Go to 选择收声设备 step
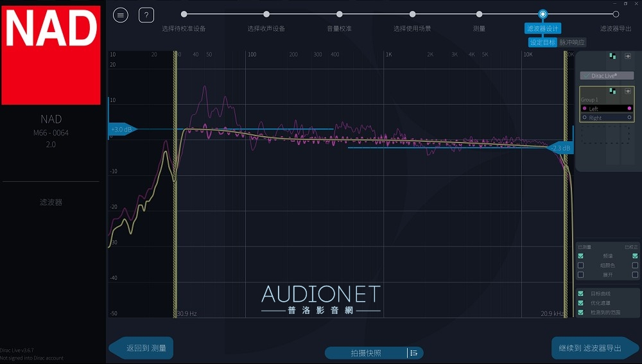Screen dimensions: 642x364 (266, 14)
